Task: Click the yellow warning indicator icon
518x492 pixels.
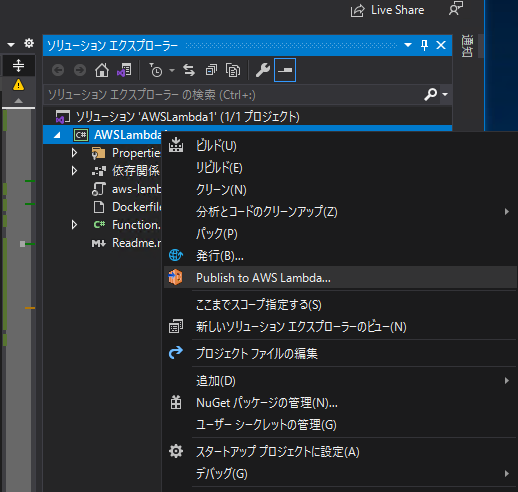Action: tap(18, 85)
